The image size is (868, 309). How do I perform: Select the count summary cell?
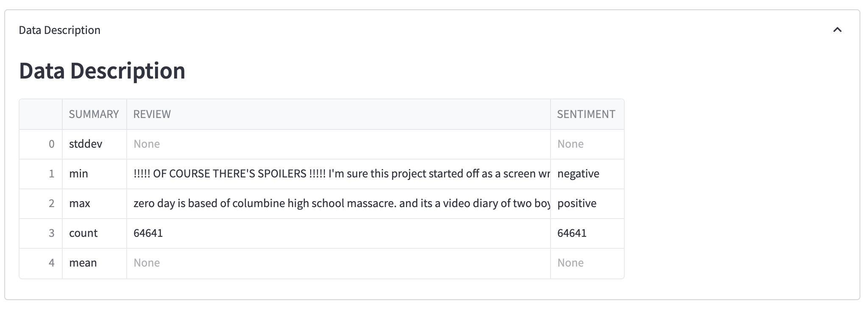point(83,233)
